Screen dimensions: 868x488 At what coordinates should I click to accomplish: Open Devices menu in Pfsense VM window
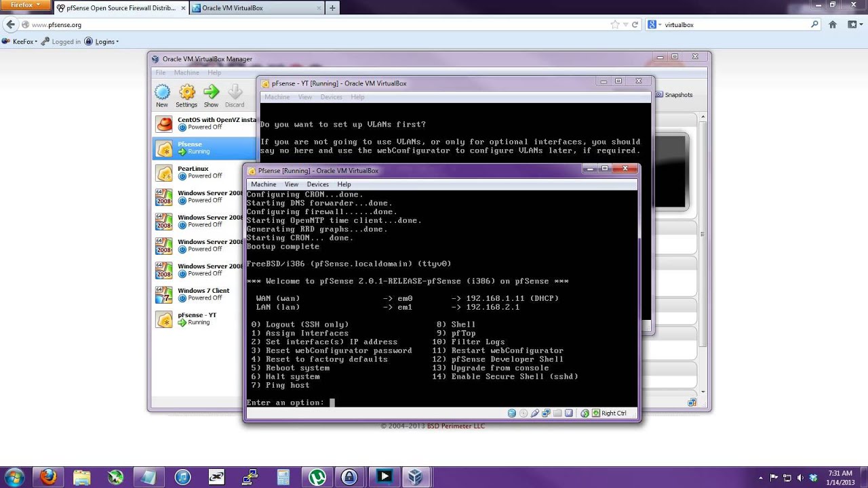317,184
